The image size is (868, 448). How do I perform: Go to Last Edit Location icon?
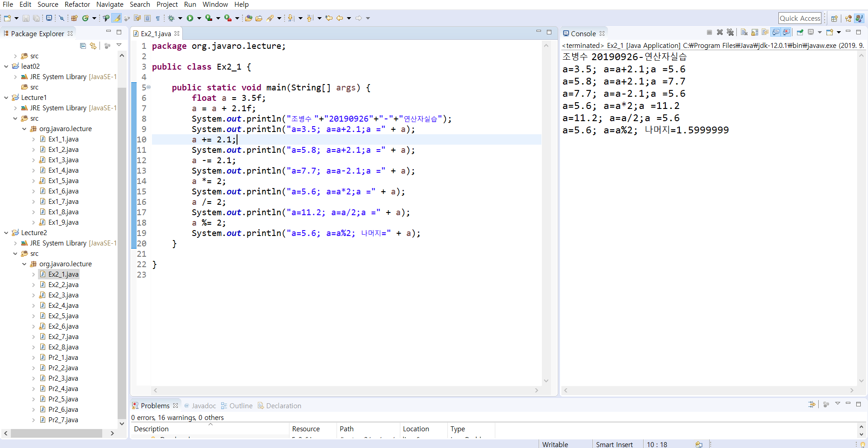(x=329, y=18)
